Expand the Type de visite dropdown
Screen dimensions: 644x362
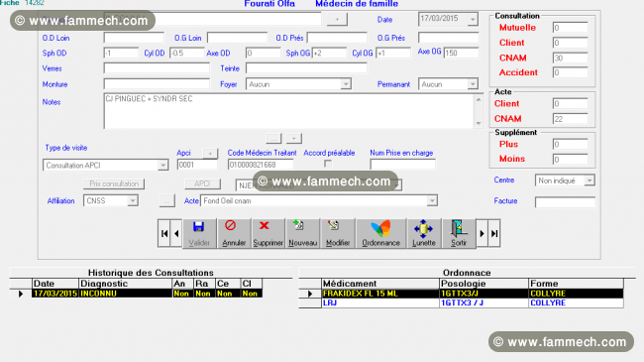(x=163, y=166)
